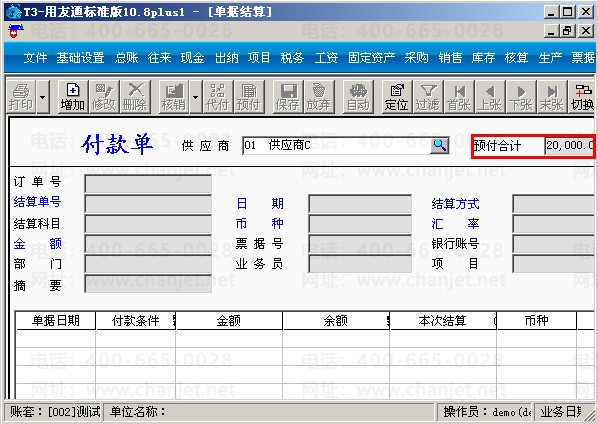
Task: Click the 定位 locate icon
Action: pyautogui.click(x=397, y=97)
